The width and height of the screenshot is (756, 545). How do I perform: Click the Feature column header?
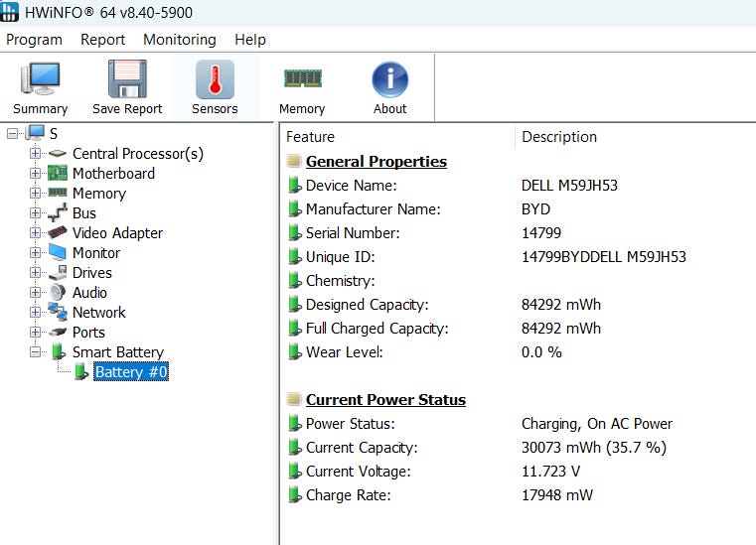pos(310,137)
